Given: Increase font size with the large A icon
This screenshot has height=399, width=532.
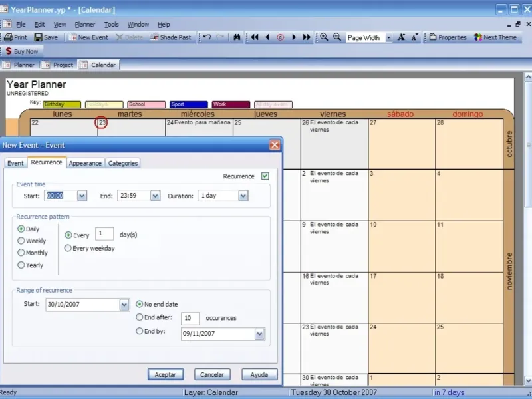Looking at the screenshot, I should [x=401, y=37].
